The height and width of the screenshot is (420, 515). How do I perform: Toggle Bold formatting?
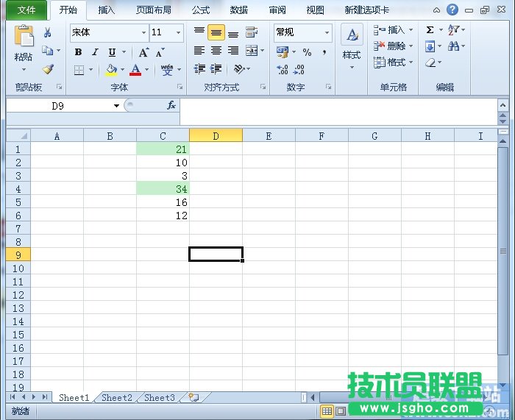tap(78, 52)
